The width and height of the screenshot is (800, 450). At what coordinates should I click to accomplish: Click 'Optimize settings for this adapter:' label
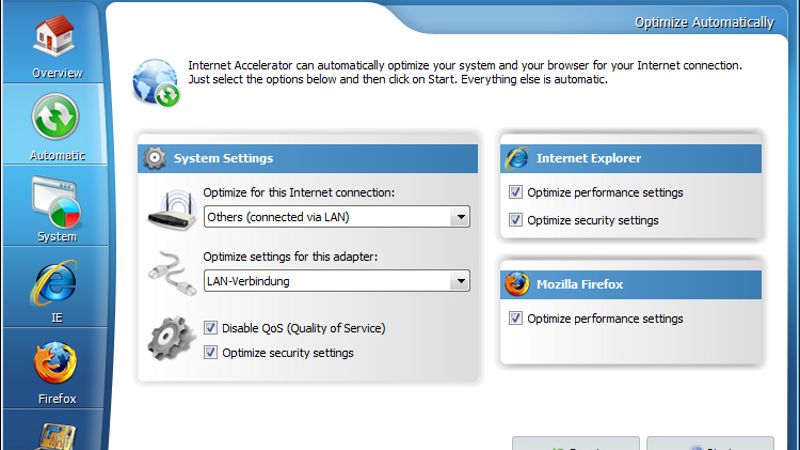[x=290, y=256]
